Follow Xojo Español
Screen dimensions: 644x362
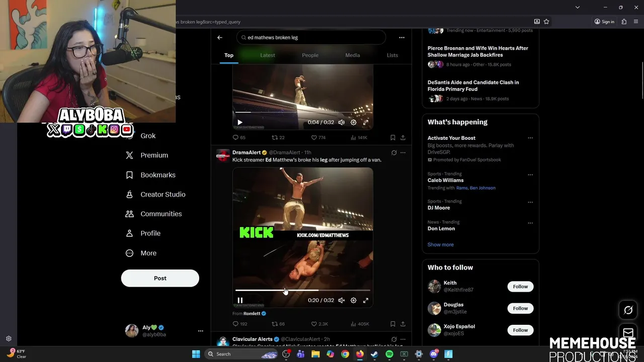tap(520, 330)
